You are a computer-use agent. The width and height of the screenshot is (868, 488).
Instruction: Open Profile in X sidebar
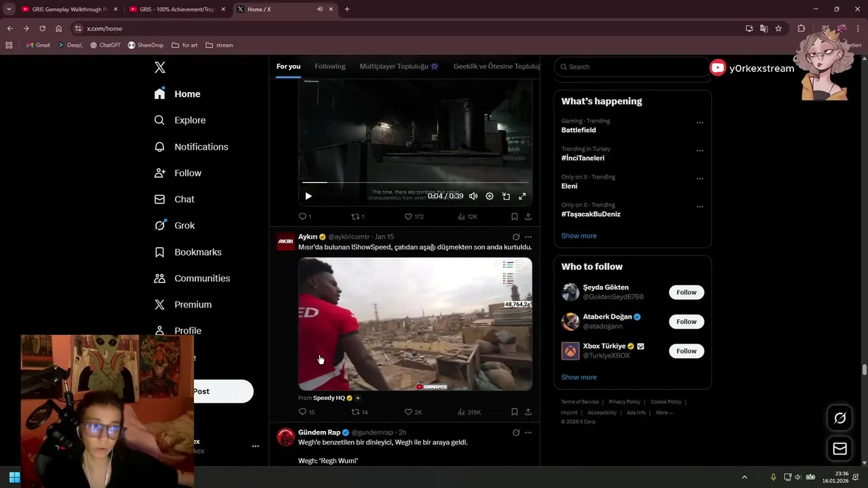tap(178, 331)
